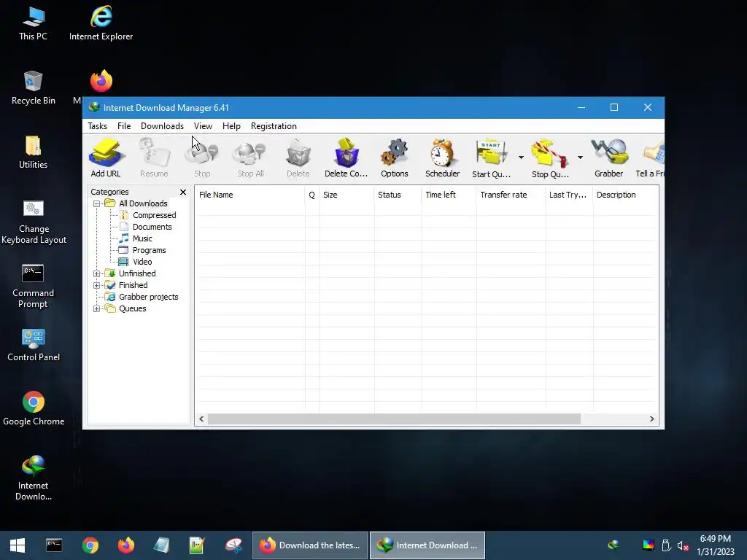747x560 pixels.
Task: Select the Google Chrome desktop icon
Action: 34,408
